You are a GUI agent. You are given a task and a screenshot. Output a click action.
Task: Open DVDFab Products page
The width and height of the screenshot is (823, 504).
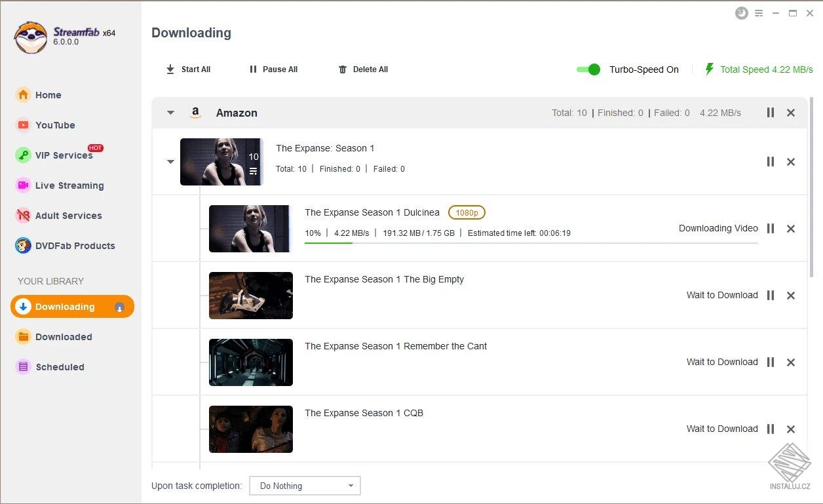coord(75,246)
